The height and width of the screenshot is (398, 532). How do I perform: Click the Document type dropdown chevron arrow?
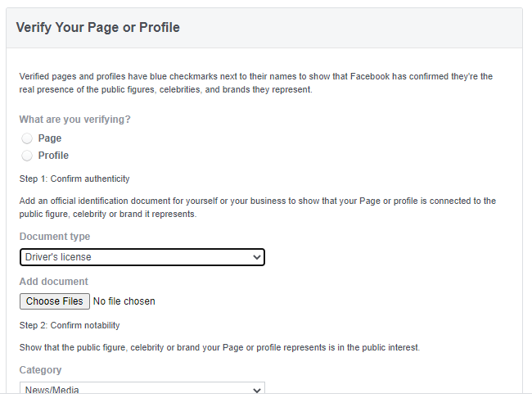(x=257, y=257)
